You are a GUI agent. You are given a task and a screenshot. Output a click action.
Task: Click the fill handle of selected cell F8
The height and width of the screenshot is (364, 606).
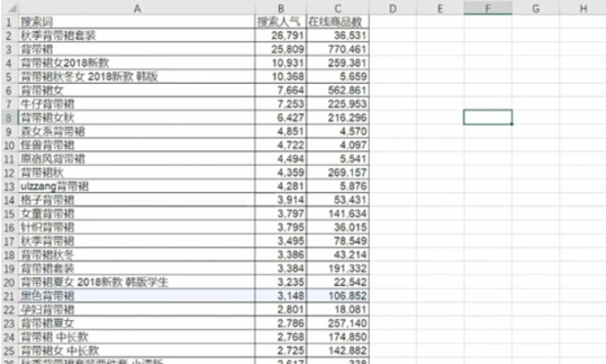(511, 124)
